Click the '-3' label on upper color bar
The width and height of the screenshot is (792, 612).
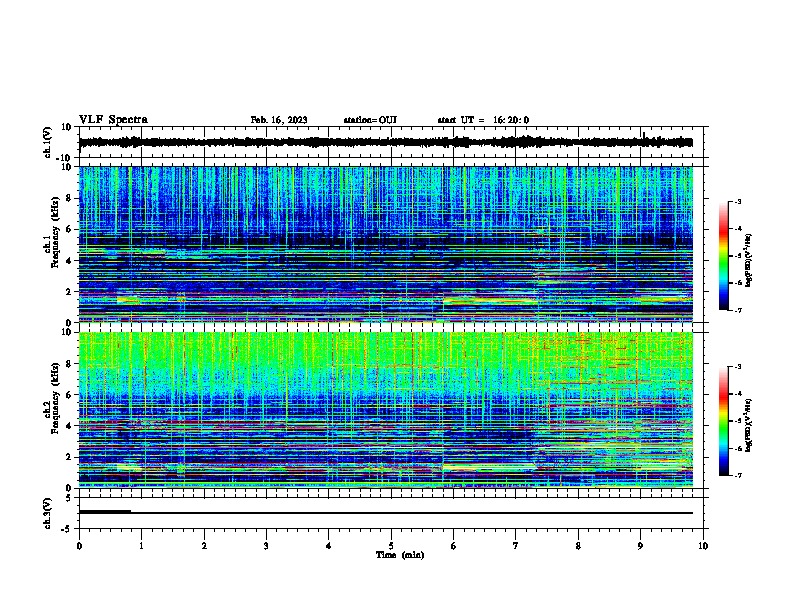[x=738, y=202]
